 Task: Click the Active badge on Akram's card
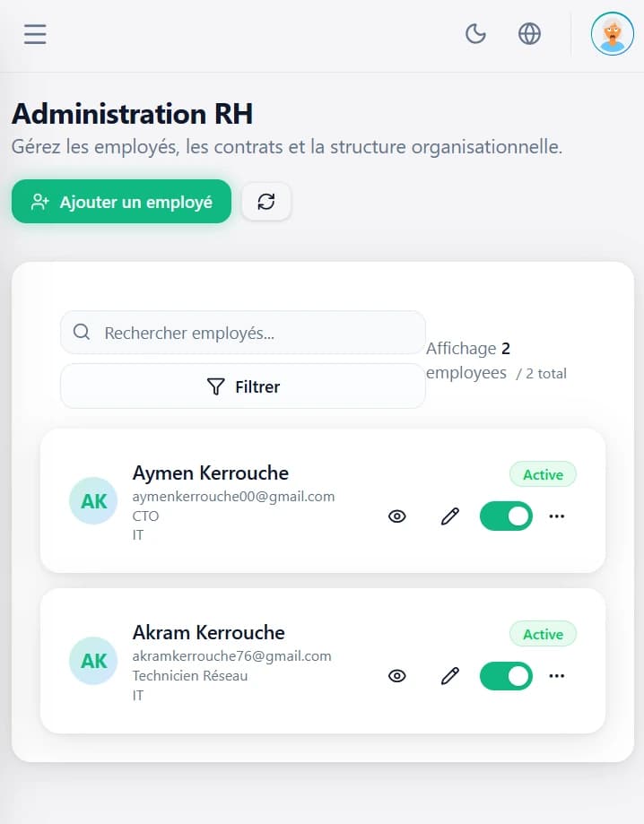[543, 634]
